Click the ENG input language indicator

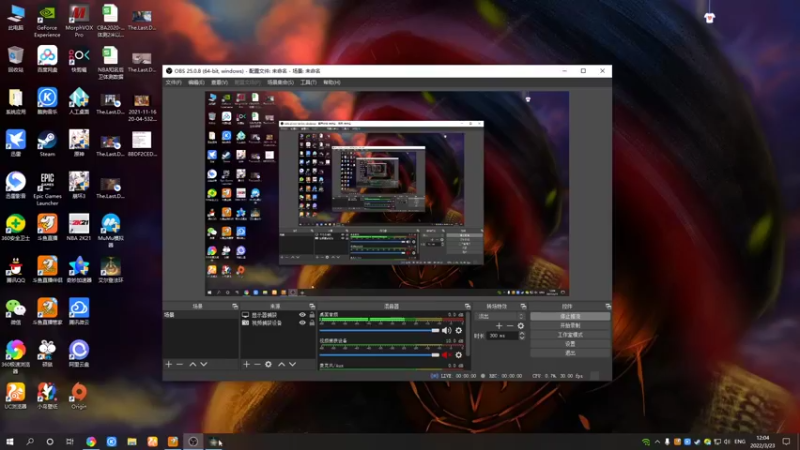click(740, 442)
